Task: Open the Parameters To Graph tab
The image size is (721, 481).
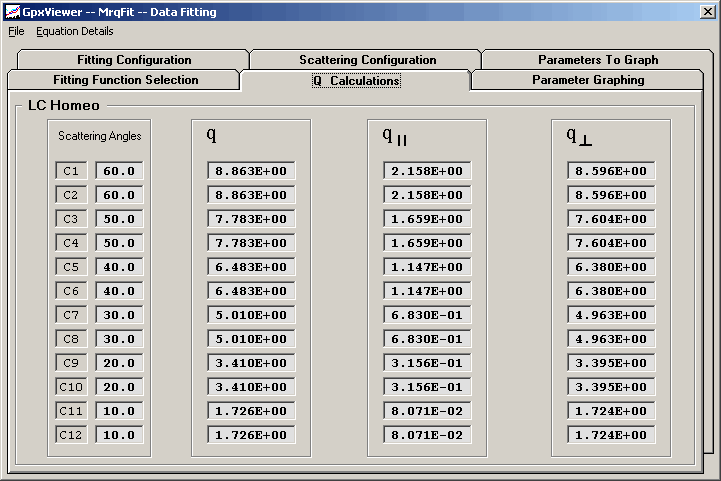Action: pyautogui.click(x=598, y=60)
